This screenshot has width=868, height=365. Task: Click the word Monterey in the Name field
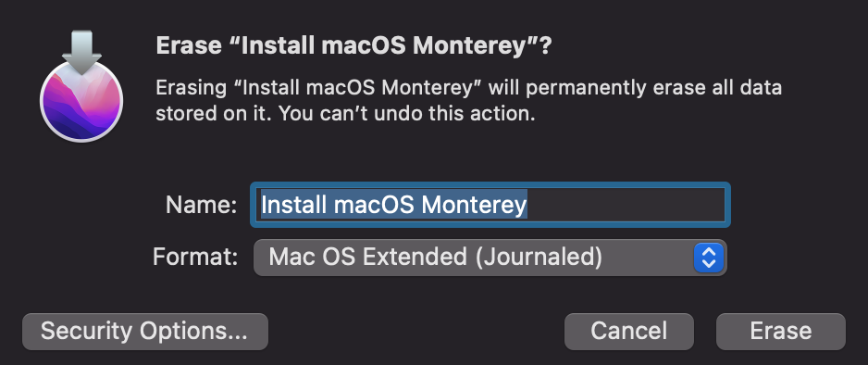click(474, 205)
